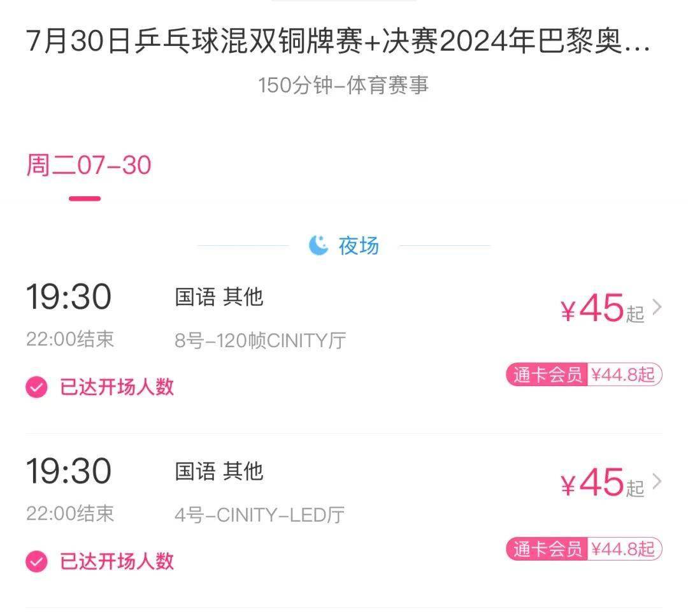Click the moon icon beside 夜场

tap(319, 245)
